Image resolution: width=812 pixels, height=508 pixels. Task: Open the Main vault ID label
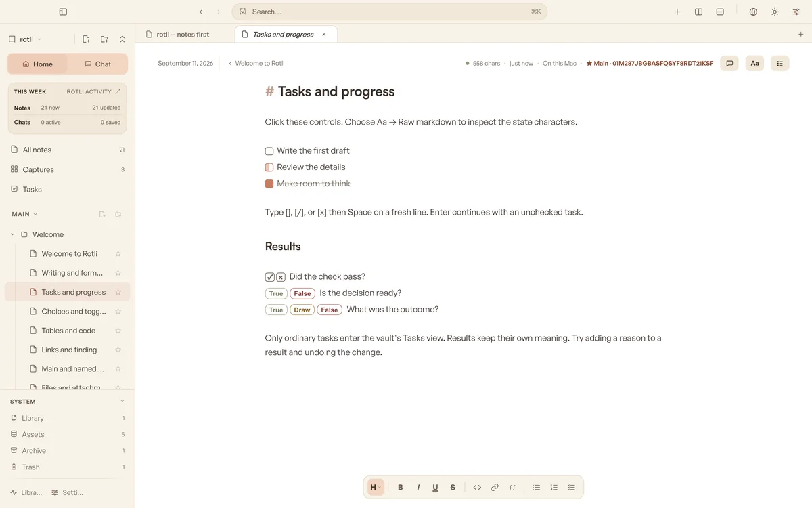coord(650,63)
